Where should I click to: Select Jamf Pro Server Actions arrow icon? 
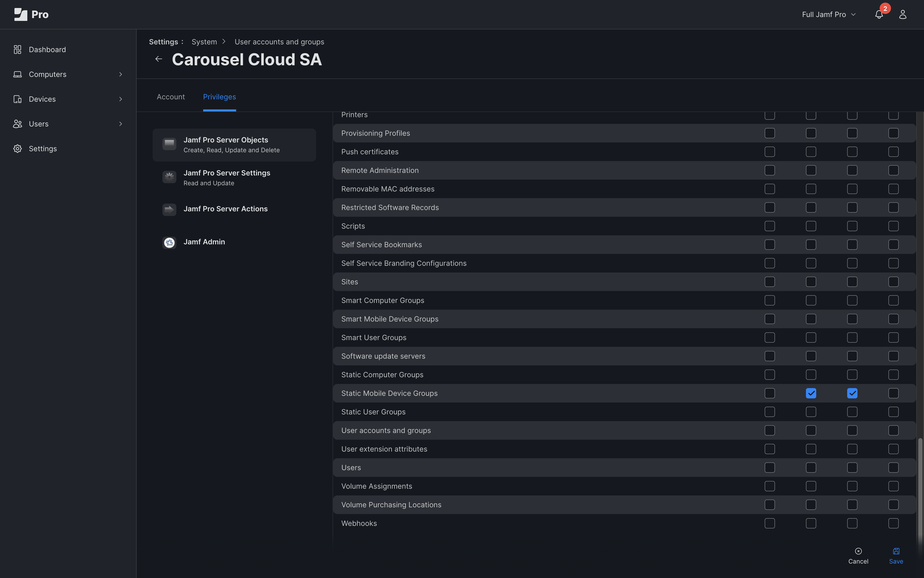169,210
